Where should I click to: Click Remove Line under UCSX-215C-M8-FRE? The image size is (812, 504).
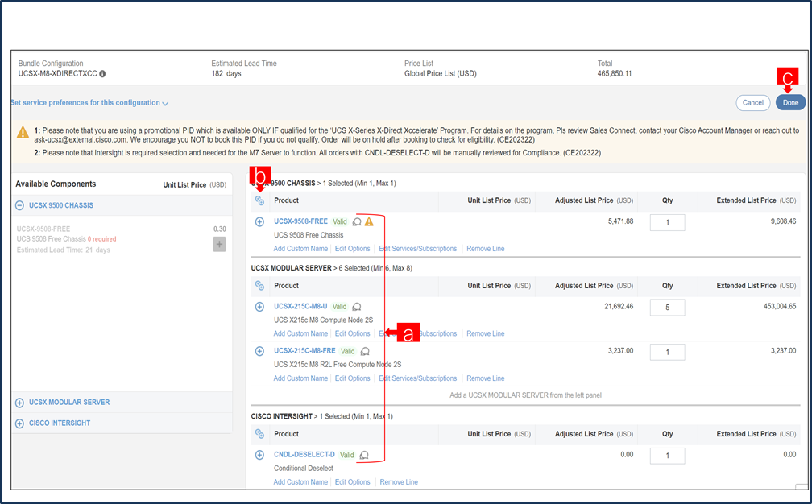click(485, 378)
